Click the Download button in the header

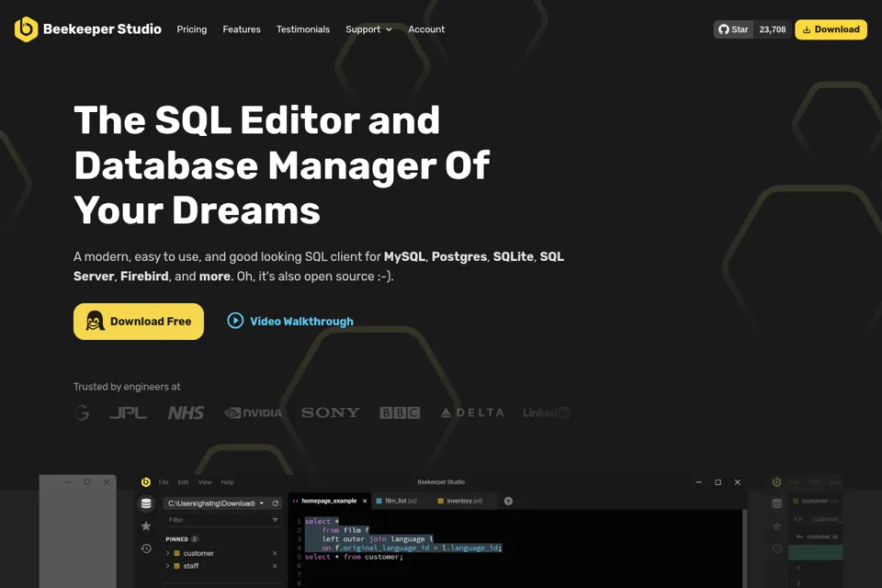coord(831,29)
